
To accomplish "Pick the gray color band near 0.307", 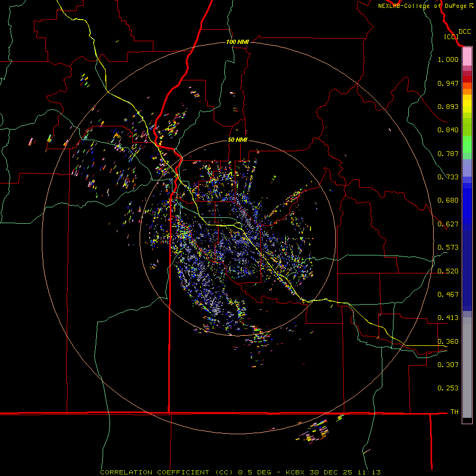I will pyautogui.click(x=467, y=368).
